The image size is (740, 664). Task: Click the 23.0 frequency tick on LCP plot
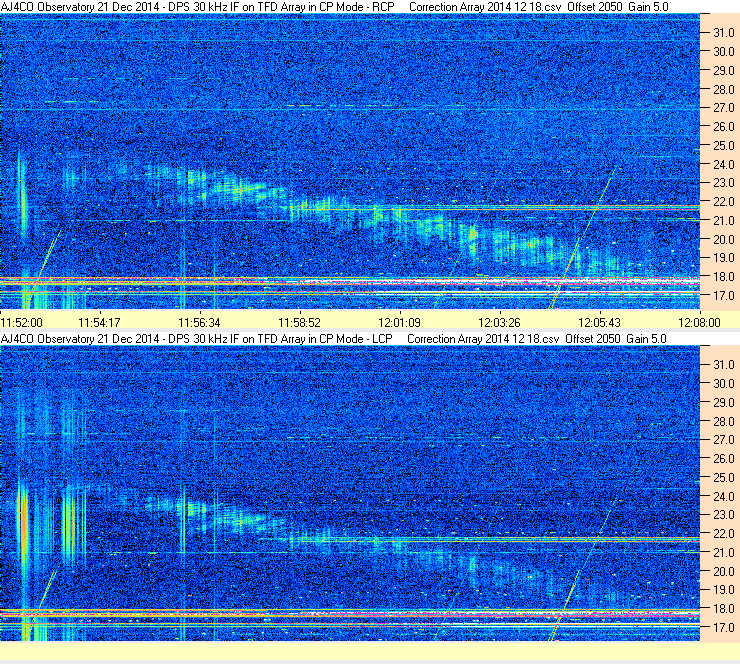(x=723, y=515)
